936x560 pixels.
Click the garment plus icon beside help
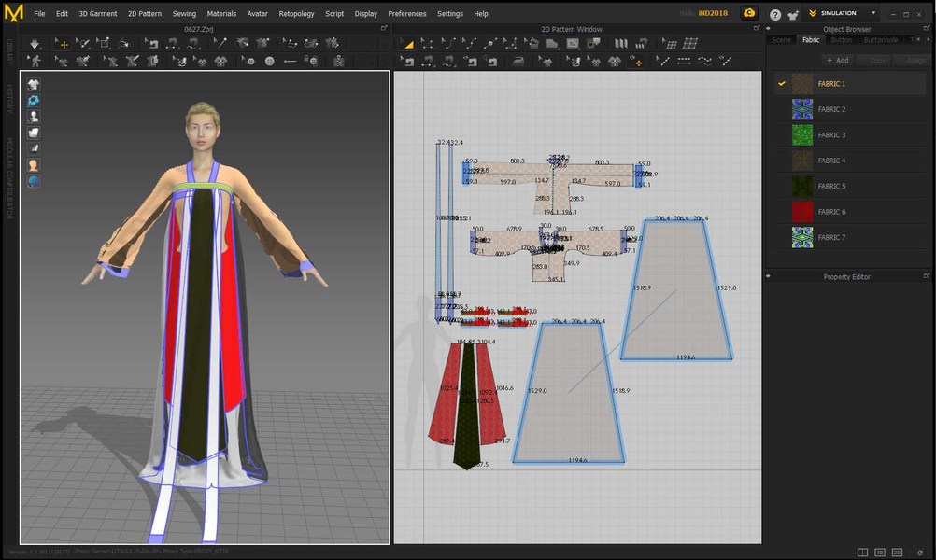coord(793,14)
